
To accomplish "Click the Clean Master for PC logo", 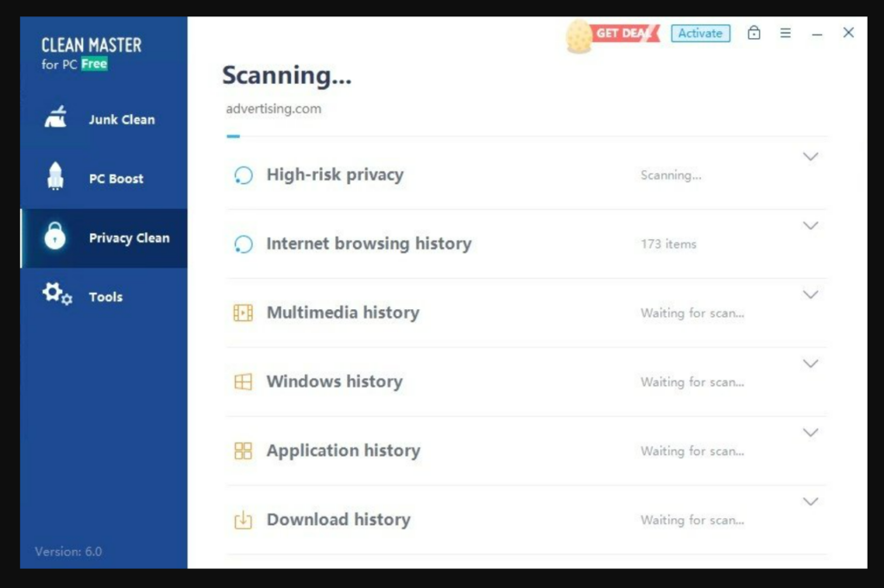I will click(91, 54).
